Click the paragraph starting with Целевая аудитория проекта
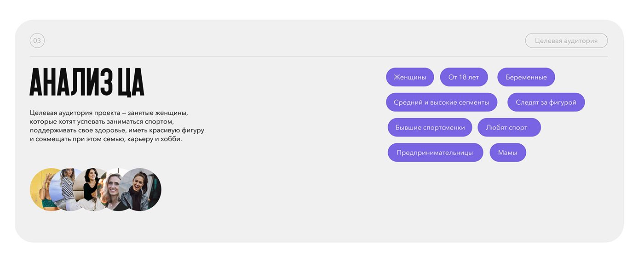 tap(117, 125)
